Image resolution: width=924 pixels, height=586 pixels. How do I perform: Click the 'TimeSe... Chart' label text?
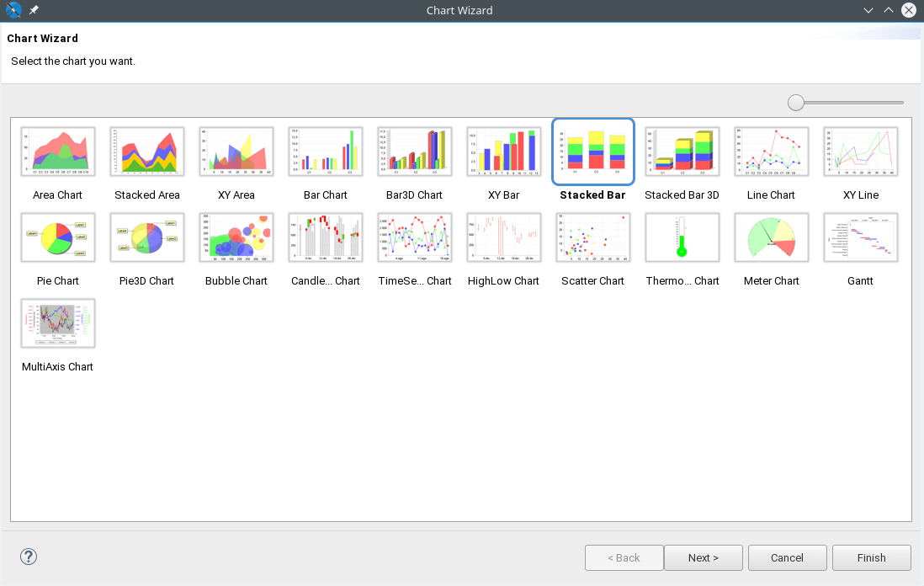[x=415, y=281]
